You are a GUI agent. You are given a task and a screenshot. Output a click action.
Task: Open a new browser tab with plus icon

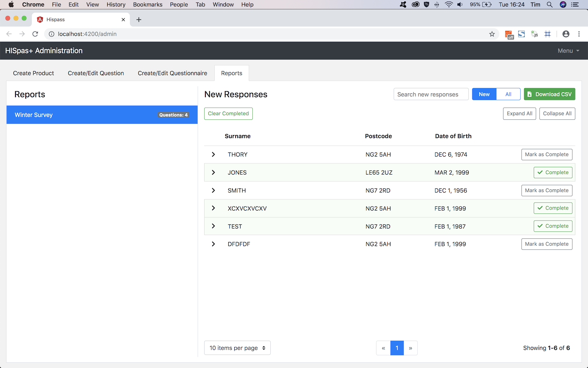point(139,20)
